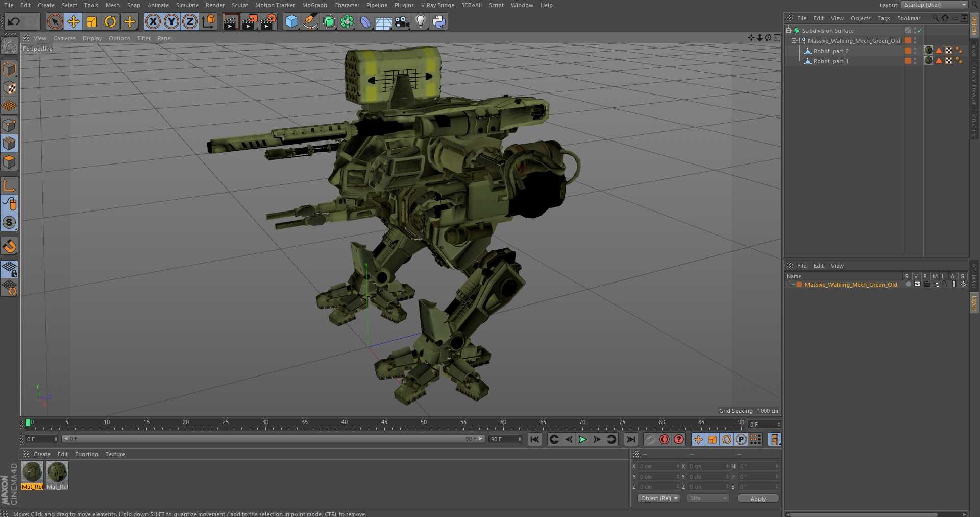Image resolution: width=980 pixels, height=517 pixels.
Task: Click the Apply button
Action: (x=758, y=499)
